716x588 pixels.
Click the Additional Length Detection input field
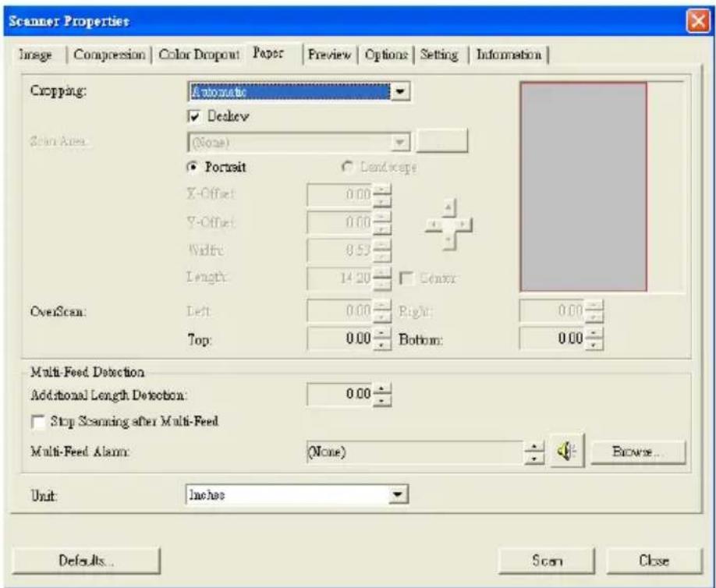340,395
